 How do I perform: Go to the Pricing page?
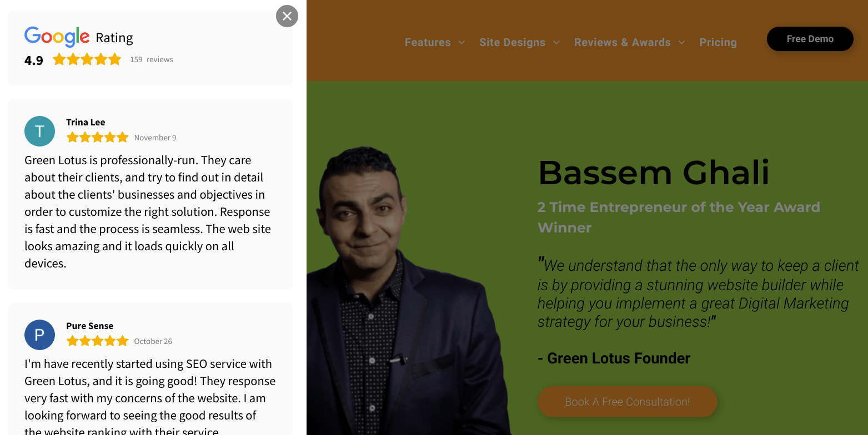click(x=718, y=42)
